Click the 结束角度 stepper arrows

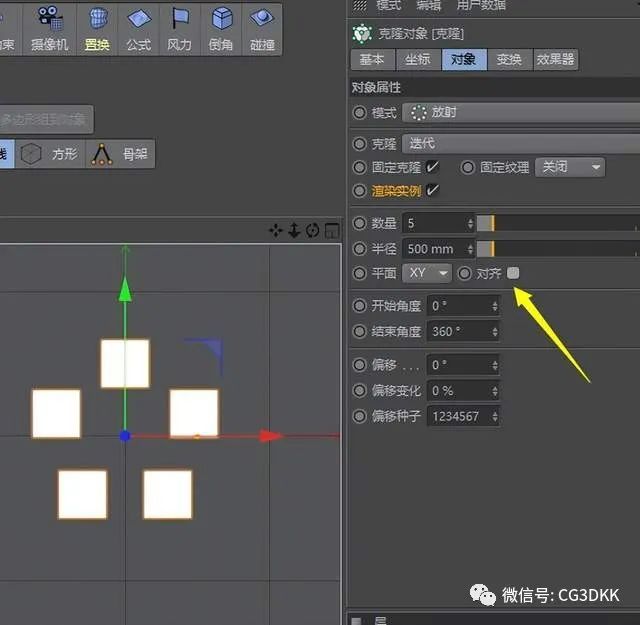(x=495, y=331)
